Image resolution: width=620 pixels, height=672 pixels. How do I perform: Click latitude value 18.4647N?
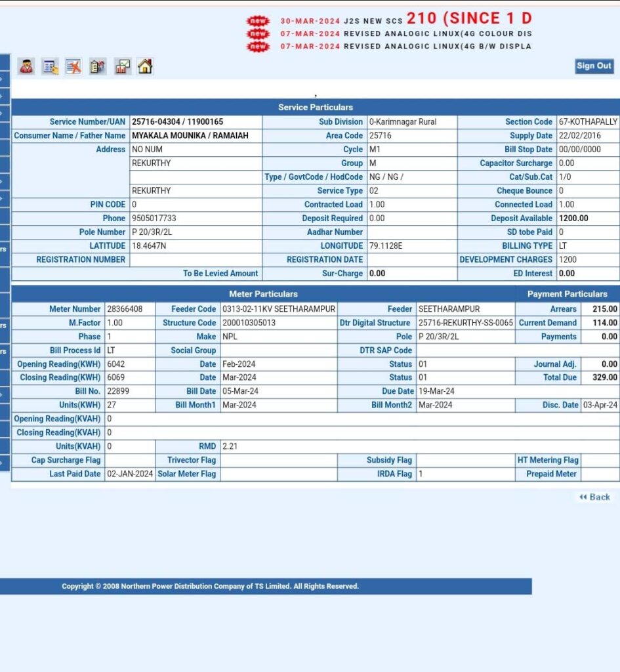(149, 245)
